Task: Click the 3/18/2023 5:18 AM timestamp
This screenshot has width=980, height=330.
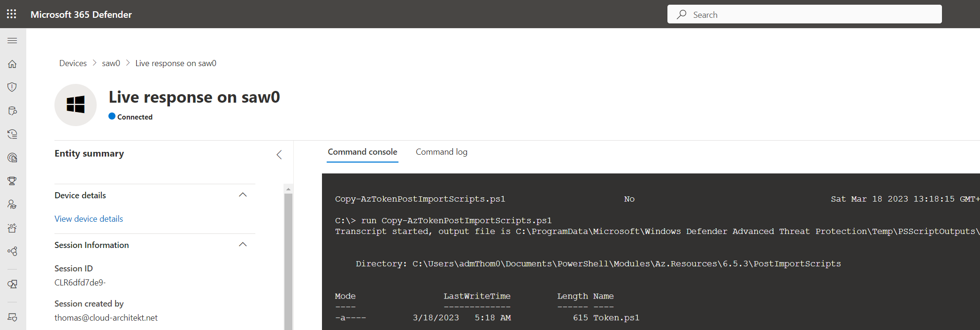Action: tap(462, 318)
